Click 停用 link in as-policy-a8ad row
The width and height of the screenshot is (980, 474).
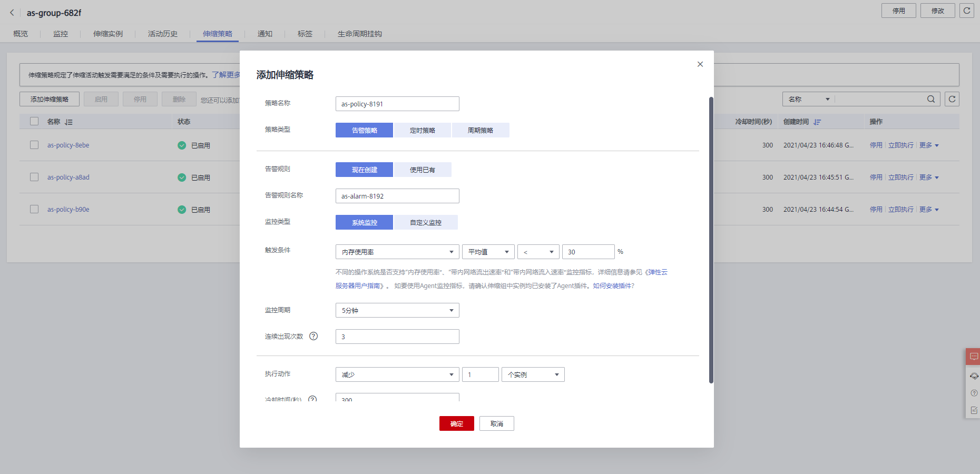876,177
